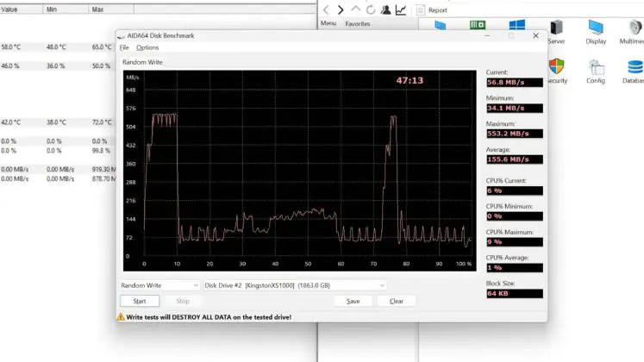Image resolution: width=644 pixels, height=362 pixels.
Task: Switch to the Menu tab in AIDA64
Action: (x=328, y=23)
